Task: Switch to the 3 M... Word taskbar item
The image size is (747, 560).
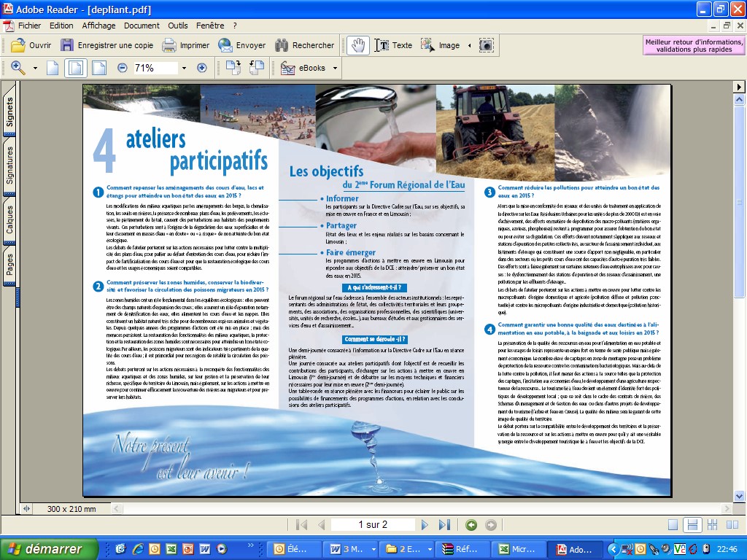Action: pos(352,549)
